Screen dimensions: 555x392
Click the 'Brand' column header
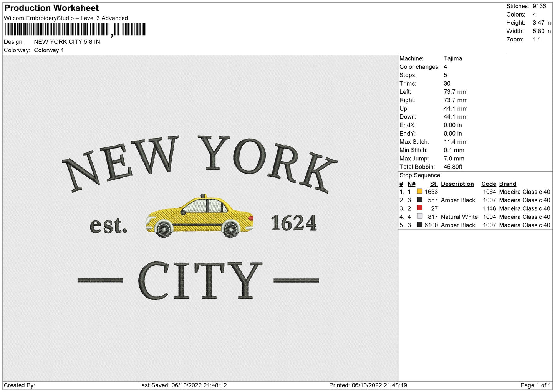(508, 184)
